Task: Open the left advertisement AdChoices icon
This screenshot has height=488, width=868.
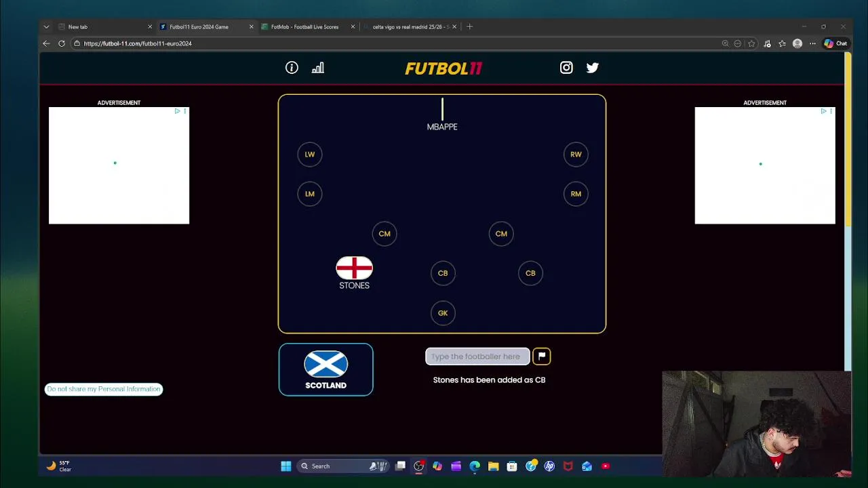Action: [x=178, y=111]
